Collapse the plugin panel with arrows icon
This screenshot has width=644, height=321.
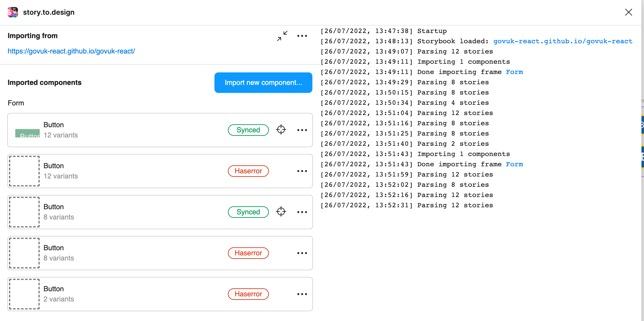pyautogui.click(x=282, y=36)
